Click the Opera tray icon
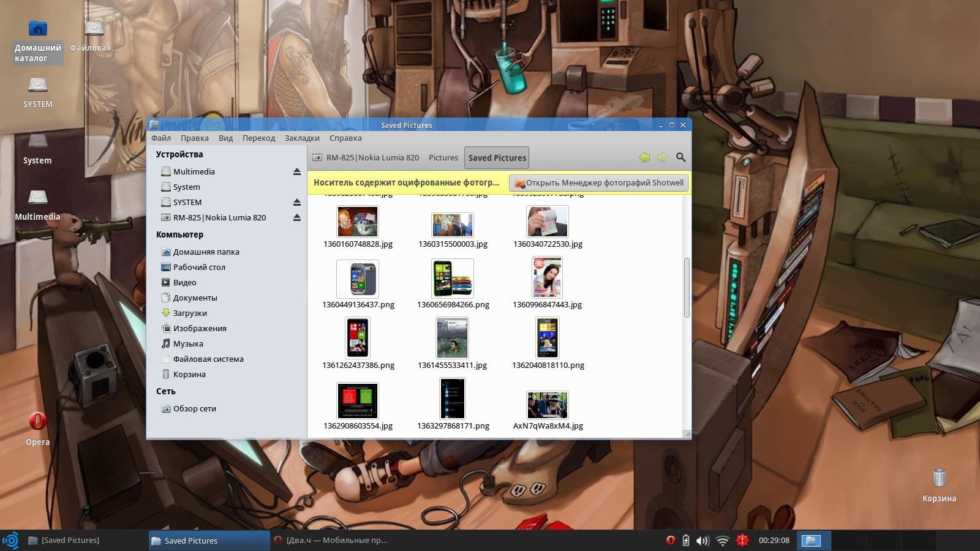Viewport: 980px width, 551px height. point(671,541)
